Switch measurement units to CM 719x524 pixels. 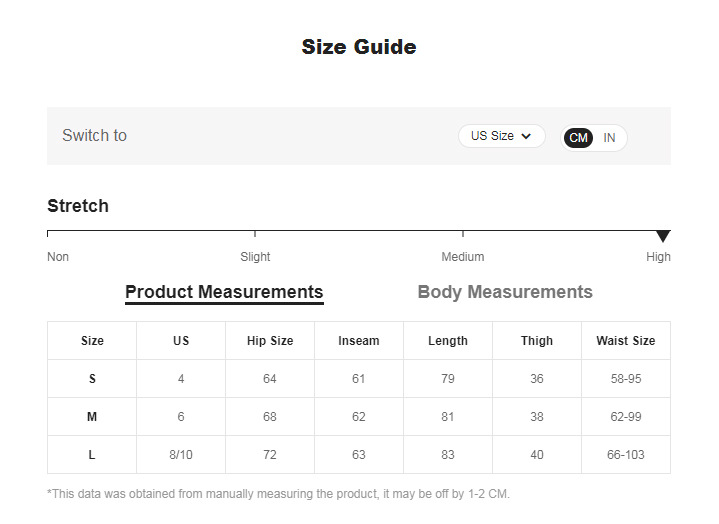(579, 138)
